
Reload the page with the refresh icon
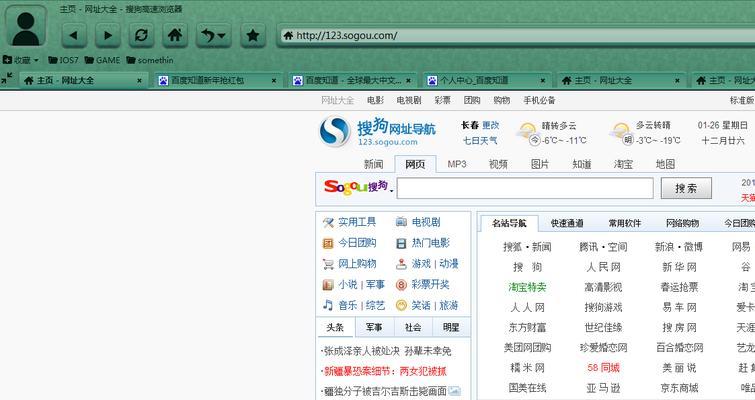coord(141,35)
